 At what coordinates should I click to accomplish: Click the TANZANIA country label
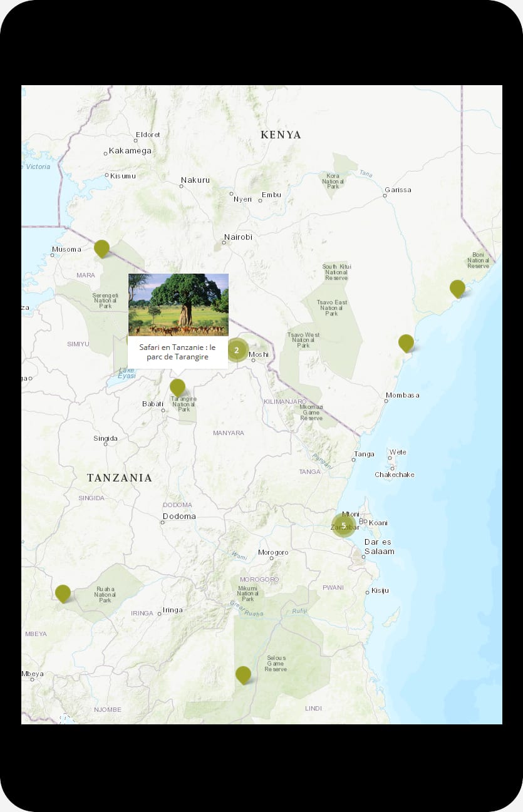coord(119,478)
